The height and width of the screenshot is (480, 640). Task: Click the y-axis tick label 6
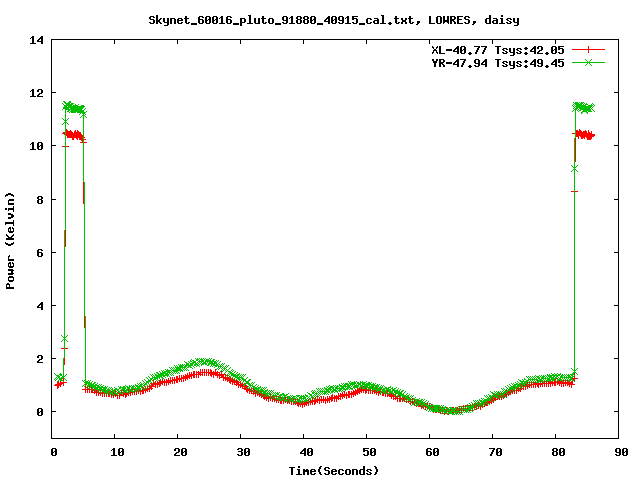pos(40,253)
